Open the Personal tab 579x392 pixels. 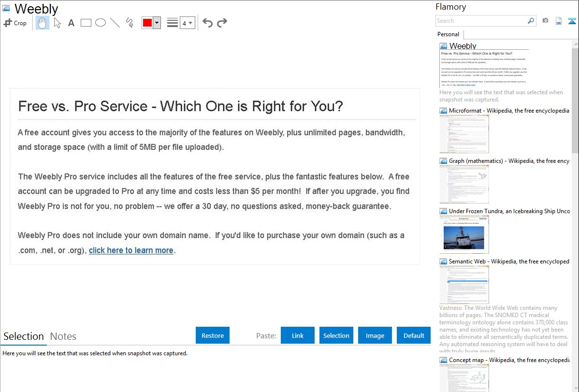[x=449, y=34]
